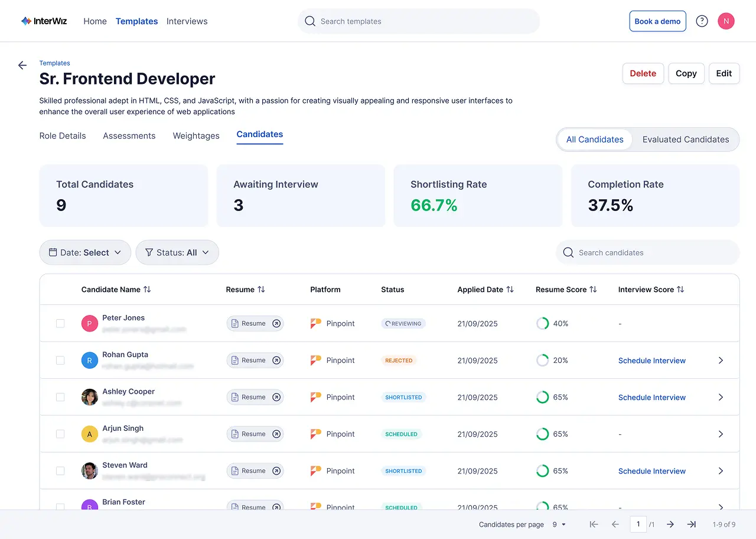This screenshot has width=756, height=539.
Task: Open the Status: All filter dropdown
Action: click(x=177, y=252)
